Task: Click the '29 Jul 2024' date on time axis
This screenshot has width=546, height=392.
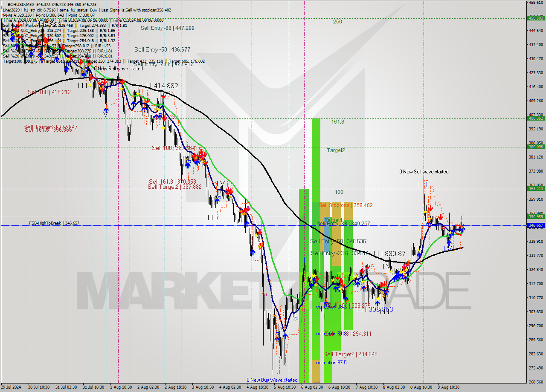Action: 11,387
